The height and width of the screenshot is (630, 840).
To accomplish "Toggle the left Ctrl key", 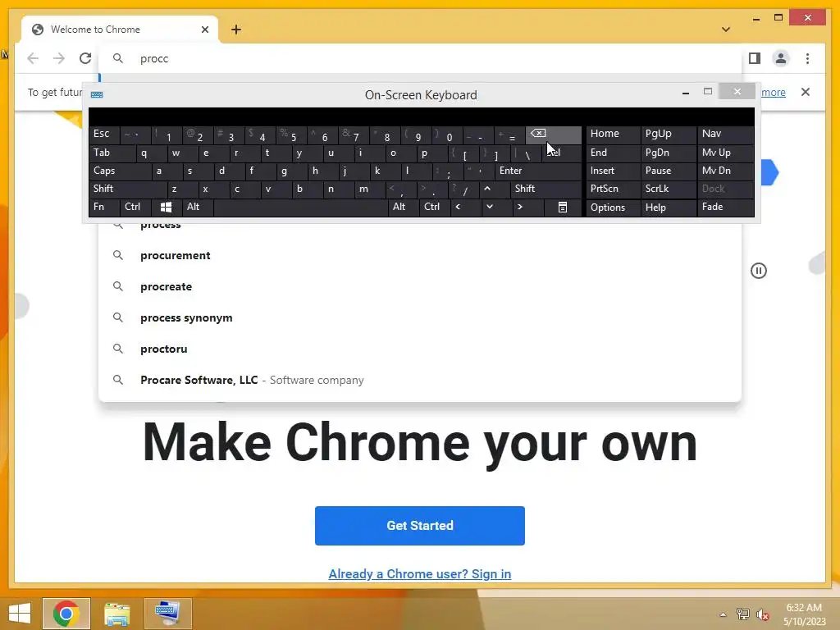I will pos(135,207).
